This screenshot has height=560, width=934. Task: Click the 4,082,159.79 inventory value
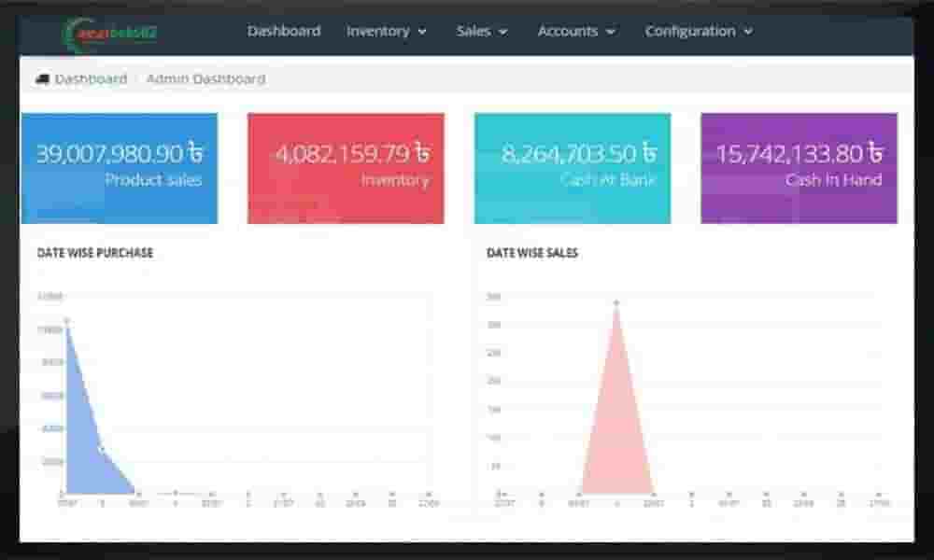click(353, 154)
